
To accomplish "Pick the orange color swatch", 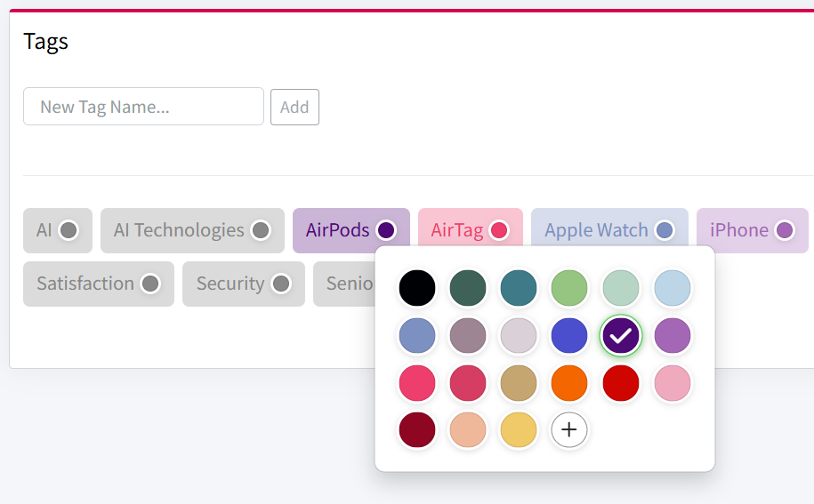I will point(569,383).
